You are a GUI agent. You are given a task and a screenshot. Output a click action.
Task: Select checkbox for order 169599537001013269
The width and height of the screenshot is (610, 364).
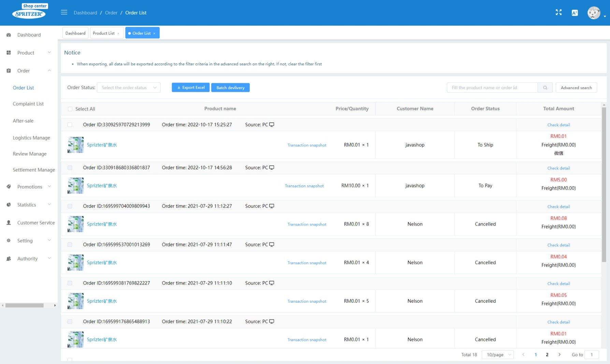[70, 245]
